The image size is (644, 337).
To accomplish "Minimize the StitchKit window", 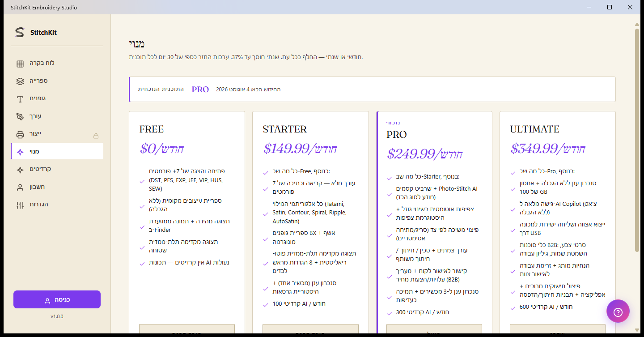I will point(589,7).
